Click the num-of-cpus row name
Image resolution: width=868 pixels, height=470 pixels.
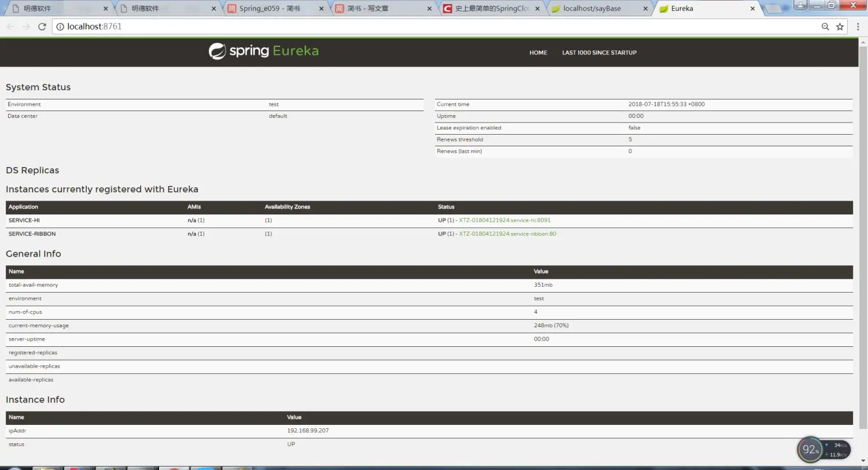click(x=25, y=312)
